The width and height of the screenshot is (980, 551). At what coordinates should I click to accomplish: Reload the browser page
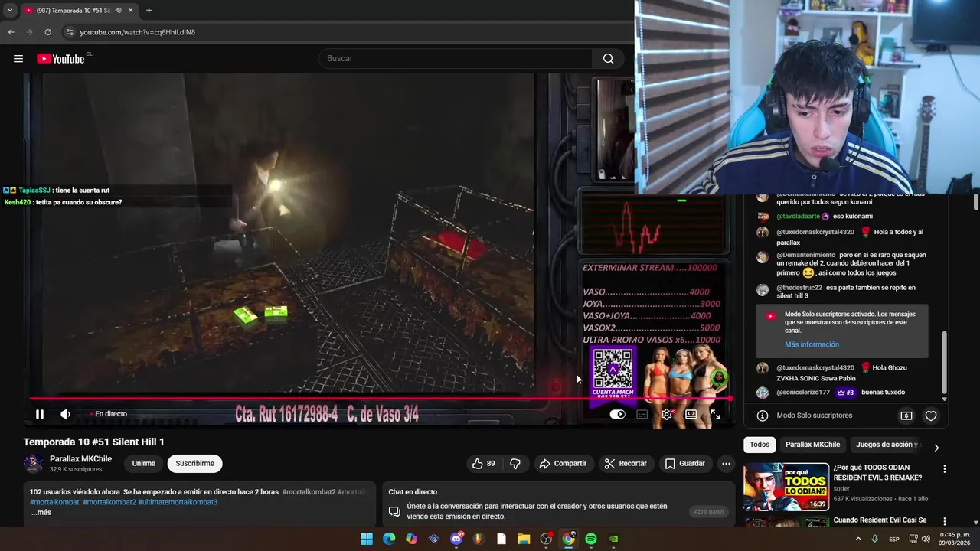click(x=47, y=32)
